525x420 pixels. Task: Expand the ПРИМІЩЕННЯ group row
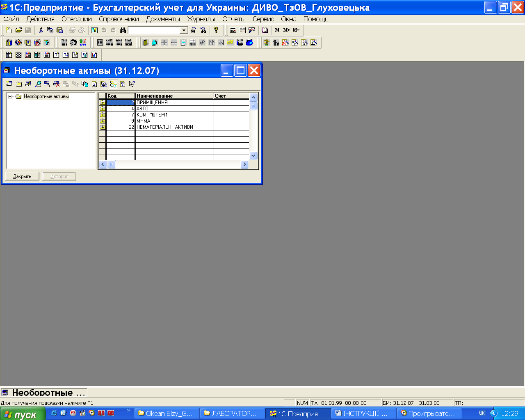(103, 103)
